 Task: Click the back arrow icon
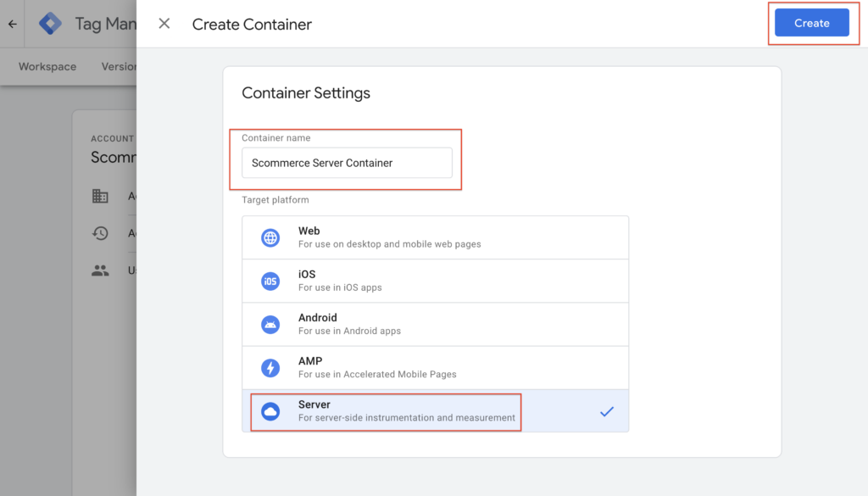click(12, 24)
